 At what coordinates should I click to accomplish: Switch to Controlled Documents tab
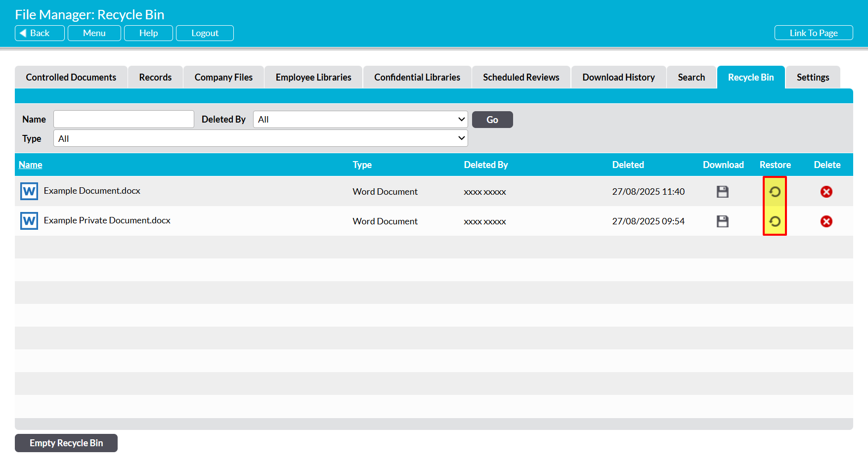pos(71,78)
